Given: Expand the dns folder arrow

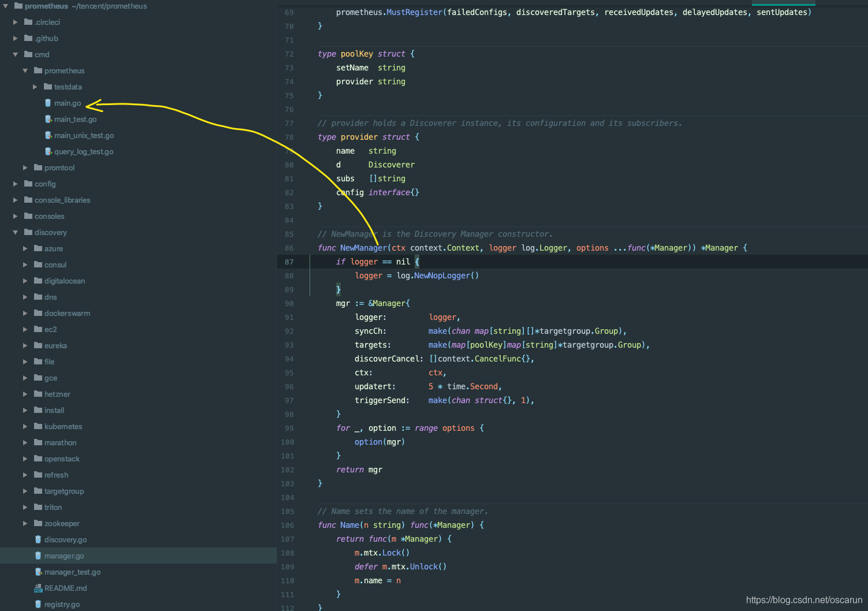Looking at the screenshot, I should (25, 297).
